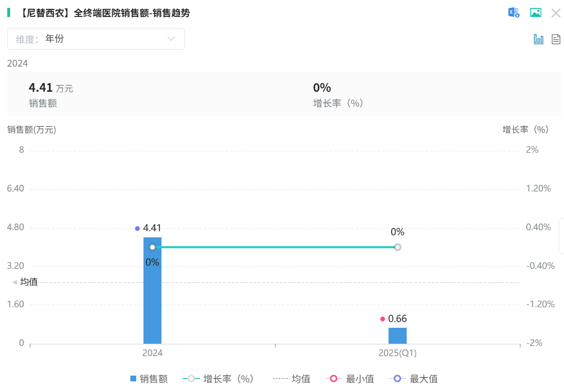Select the 2024 growth rate point
The image size is (564, 392).
[x=153, y=247]
